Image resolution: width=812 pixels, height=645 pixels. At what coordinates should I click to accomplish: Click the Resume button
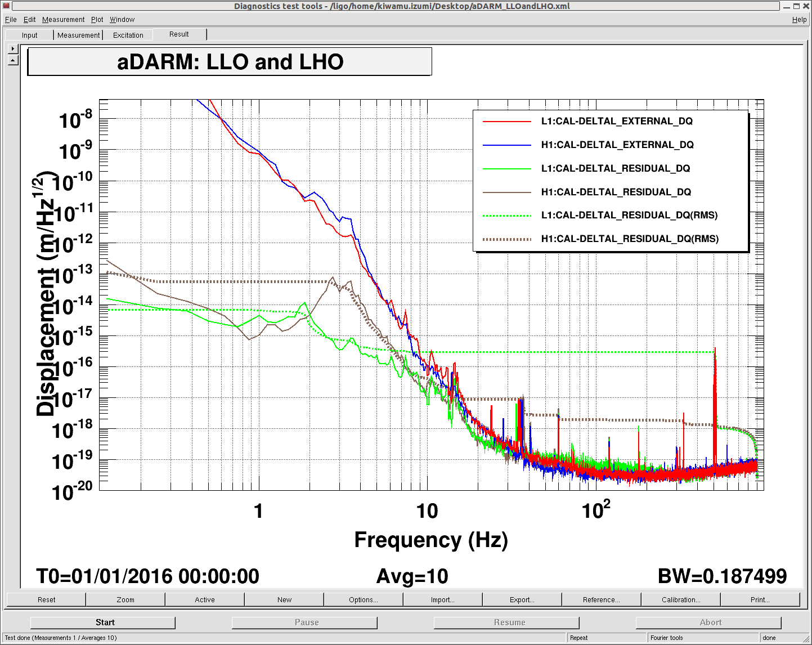point(506,622)
